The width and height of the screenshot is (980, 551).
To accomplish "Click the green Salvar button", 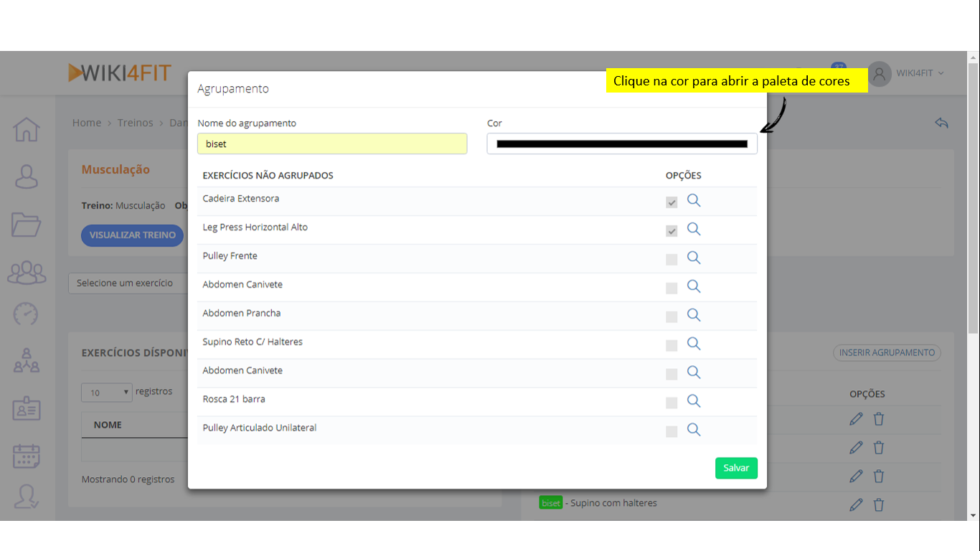I will tap(736, 468).
